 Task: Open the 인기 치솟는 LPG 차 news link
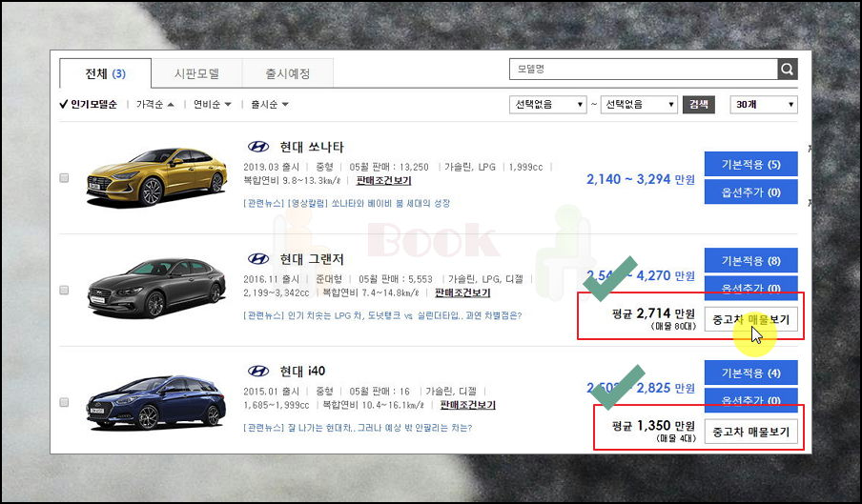[382, 315]
